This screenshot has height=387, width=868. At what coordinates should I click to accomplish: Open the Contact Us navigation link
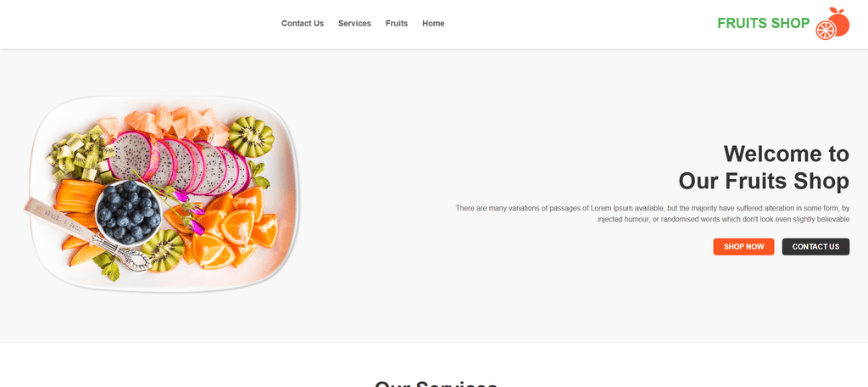tap(303, 23)
